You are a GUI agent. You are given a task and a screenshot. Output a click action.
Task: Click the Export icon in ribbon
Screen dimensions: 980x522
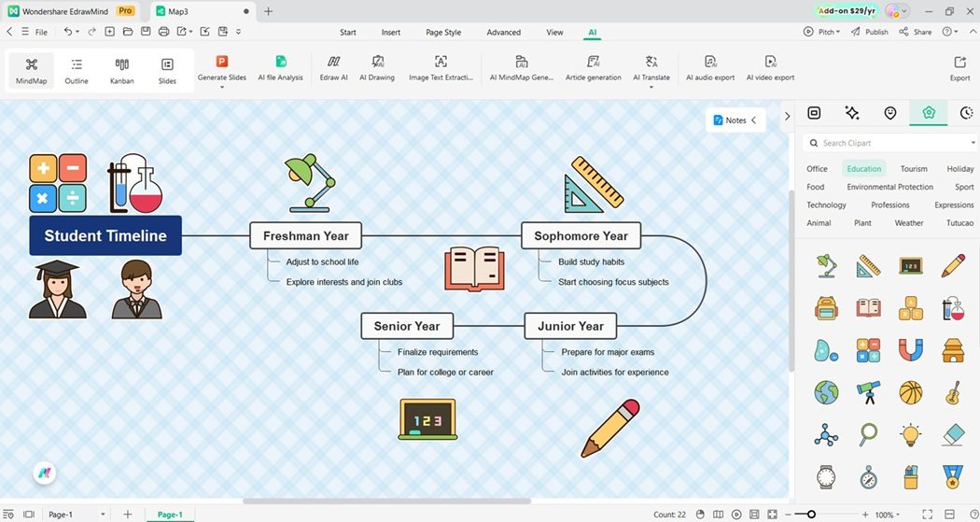960,62
